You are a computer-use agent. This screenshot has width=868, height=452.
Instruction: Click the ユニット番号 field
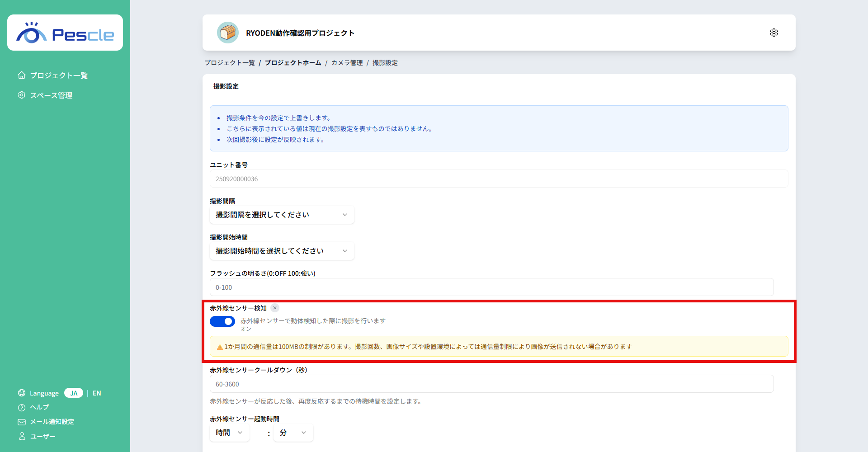[x=499, y=179]
